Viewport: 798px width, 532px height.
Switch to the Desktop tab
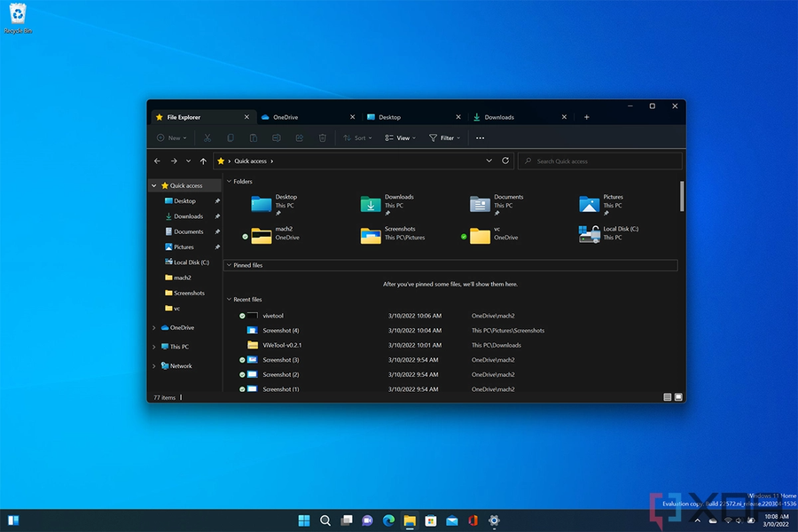pyautogui.click(x=414, y=117)
